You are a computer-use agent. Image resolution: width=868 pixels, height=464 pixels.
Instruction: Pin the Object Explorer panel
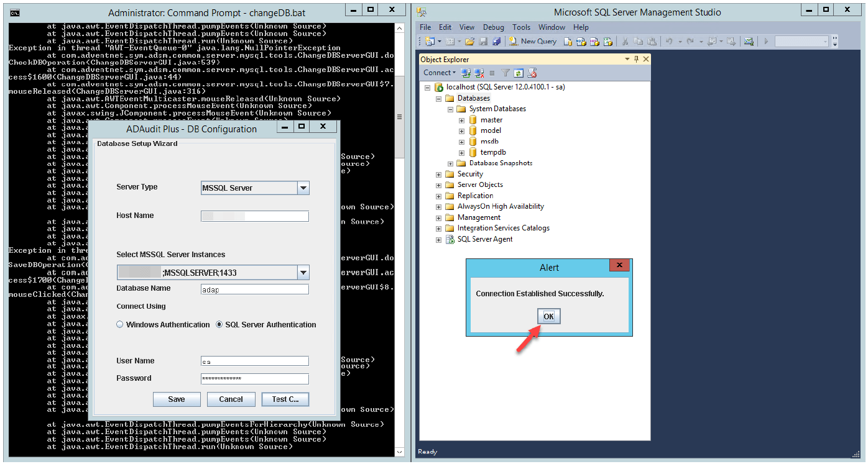636,60
